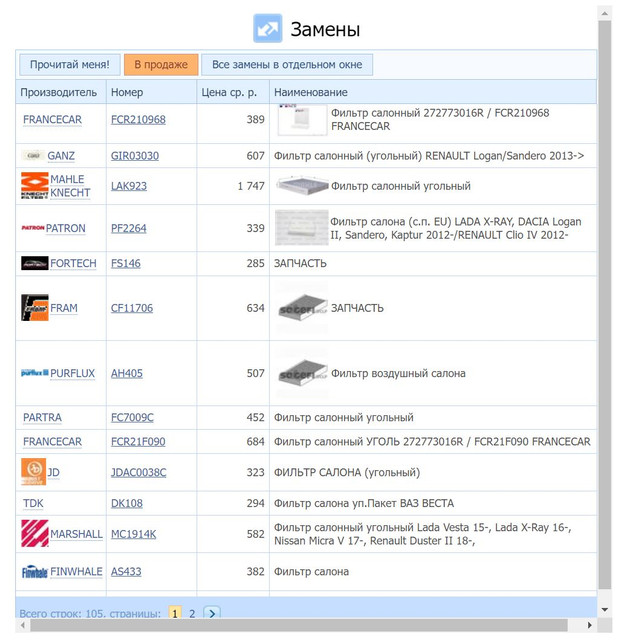
Task: Open part number AS433 link
Action: tap(126, 571)
